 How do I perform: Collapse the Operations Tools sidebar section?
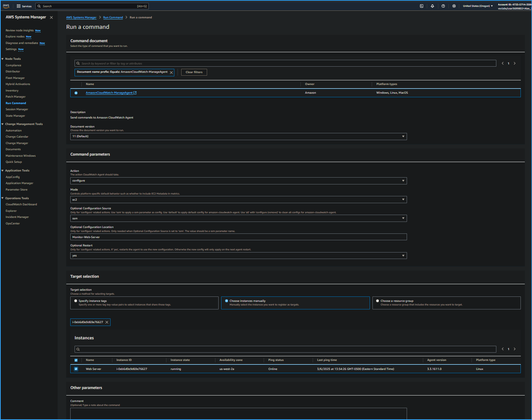click(3, 198)
